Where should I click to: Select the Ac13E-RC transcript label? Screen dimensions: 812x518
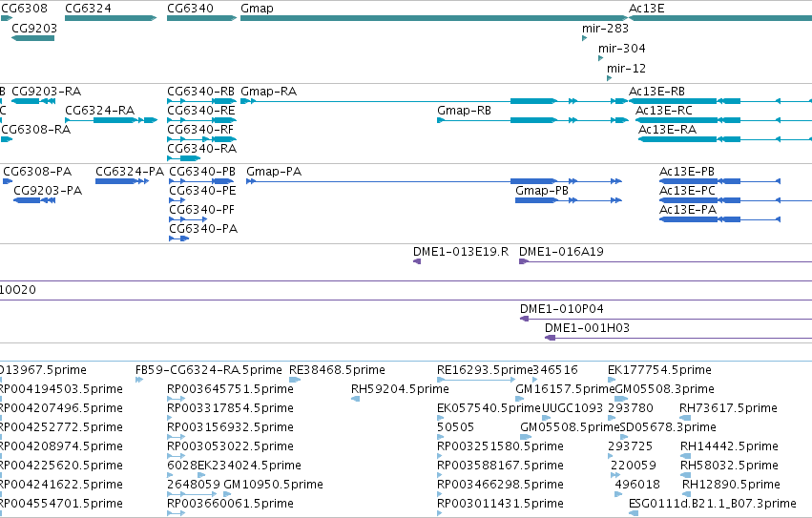(x=664, y=111)
